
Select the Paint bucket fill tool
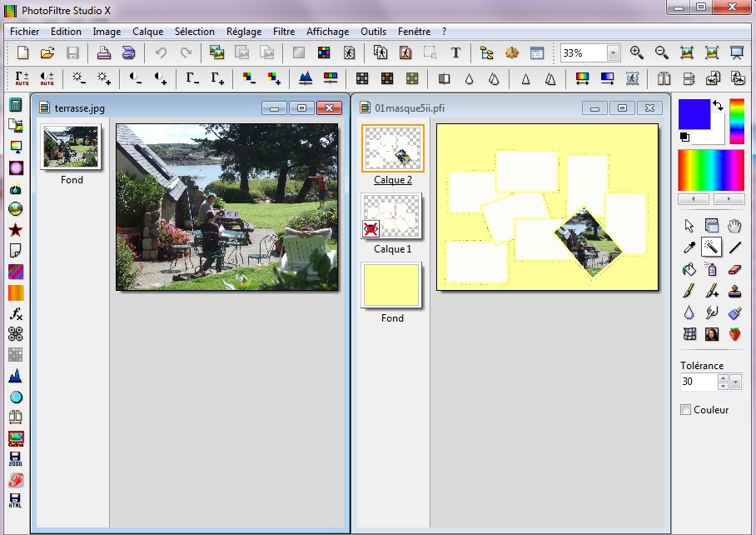pyautogui.click(x=689, y=269)
